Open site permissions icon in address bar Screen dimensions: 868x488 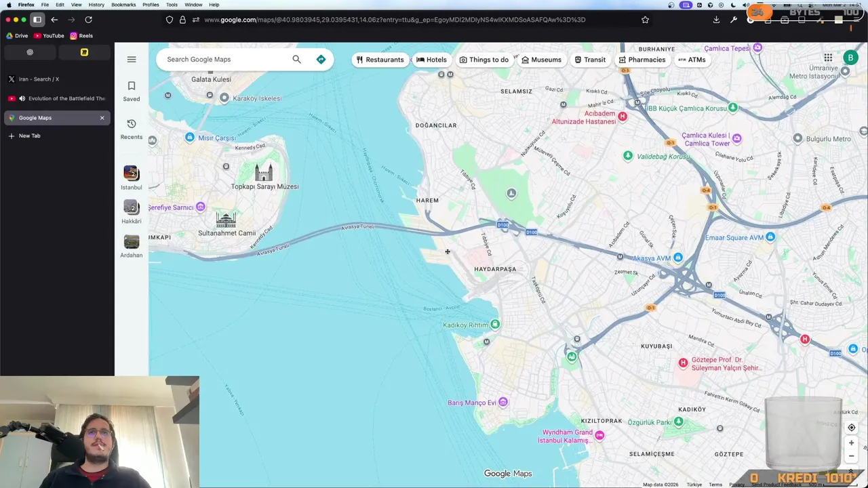tap(195, 20)
